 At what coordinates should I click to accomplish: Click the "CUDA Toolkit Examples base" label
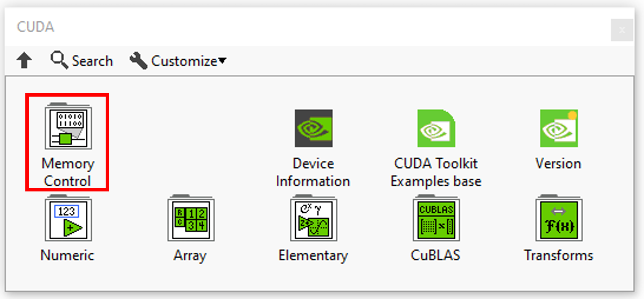coord(436,172)
